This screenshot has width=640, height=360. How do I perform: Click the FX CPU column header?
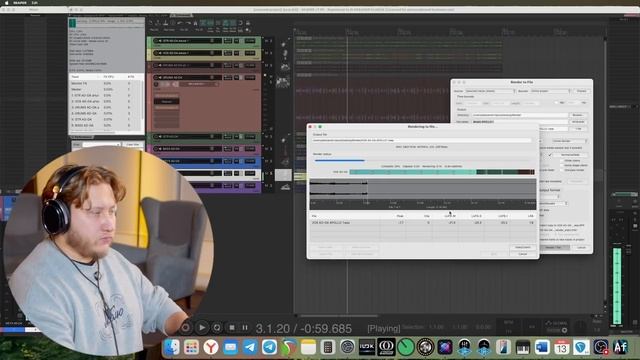tap(109, 77)
